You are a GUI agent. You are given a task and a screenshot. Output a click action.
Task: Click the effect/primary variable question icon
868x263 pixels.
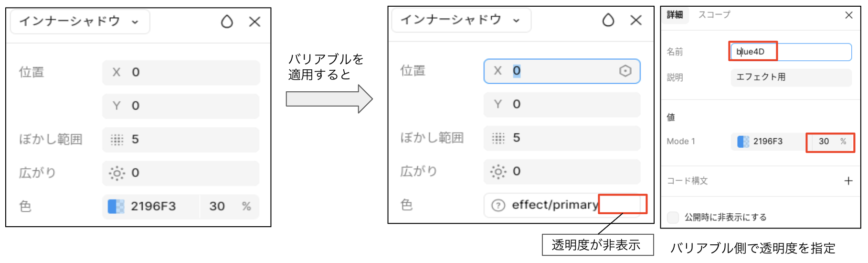[x=498, y=206]
